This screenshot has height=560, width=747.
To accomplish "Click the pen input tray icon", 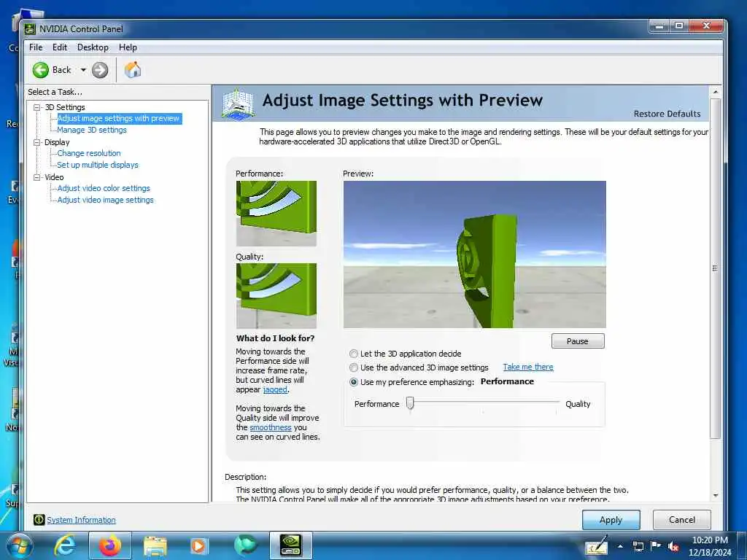I will pos(597,545).
